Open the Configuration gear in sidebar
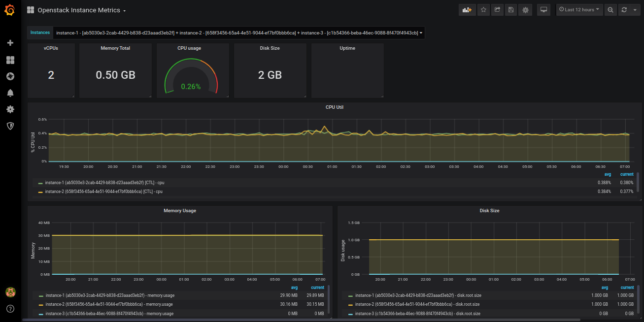The width and height of the screenshot is (644, 322). pos(10,109)
